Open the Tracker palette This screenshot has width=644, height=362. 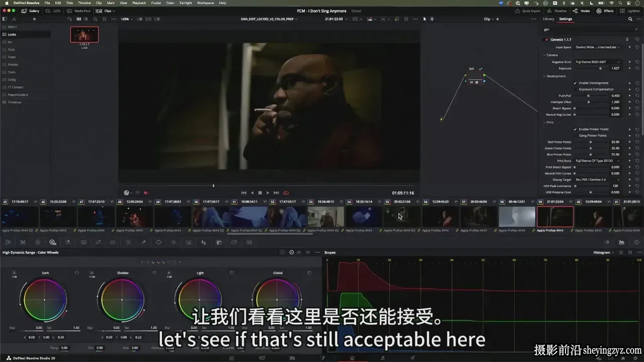coord(174,242)
